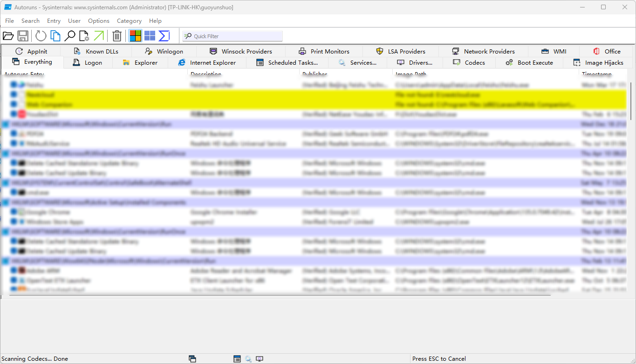Image resolution: width=636 pixels, height=364 pixels.
Task: Select 'Google Chrome Installer' description cell
Action: coord(224,212)
